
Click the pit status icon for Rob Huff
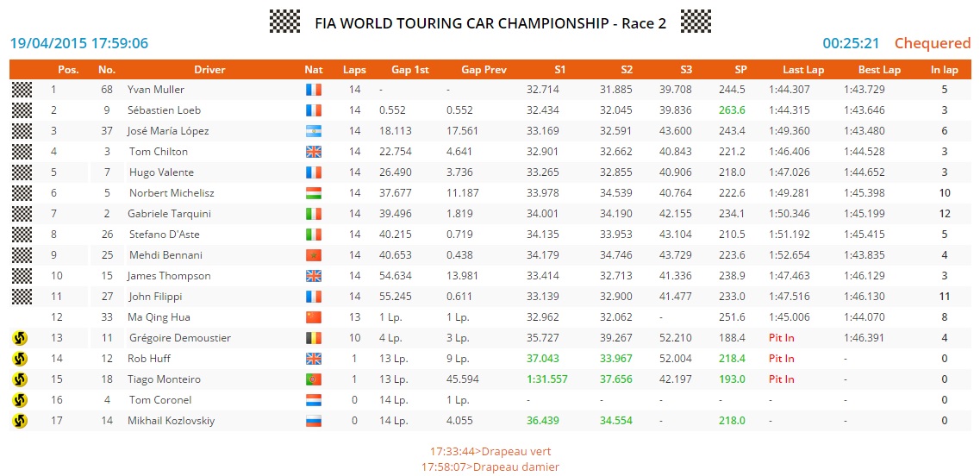(20, 359)
